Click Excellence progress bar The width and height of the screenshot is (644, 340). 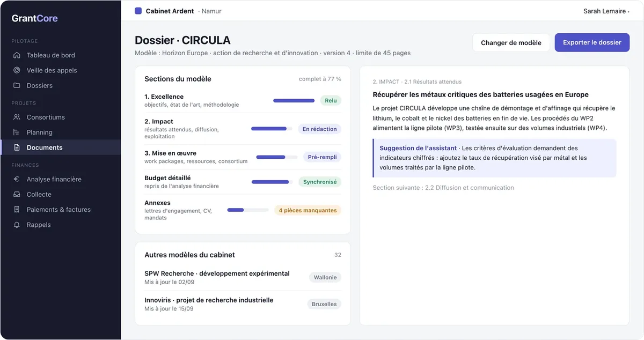click(x=294, y=100)
